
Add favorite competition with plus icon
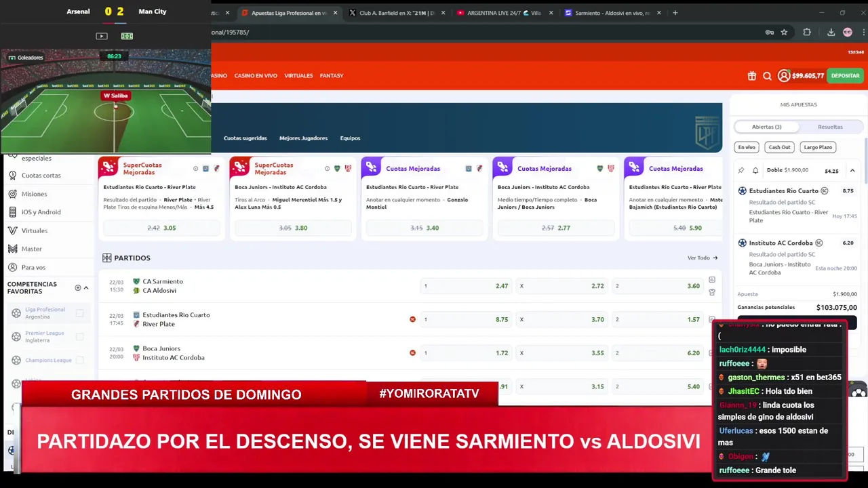tap(77, 288)
